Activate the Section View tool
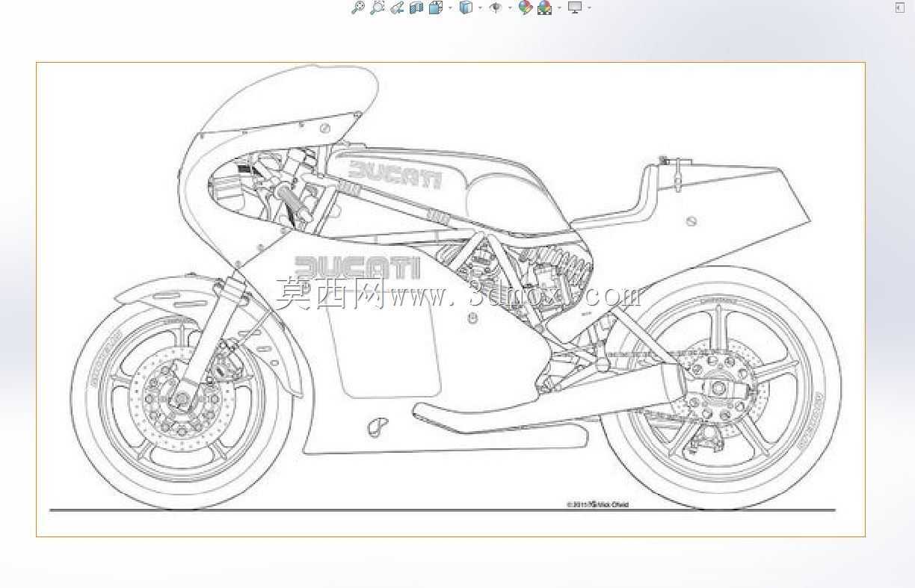The image size is (915, 588). [416, 7]
